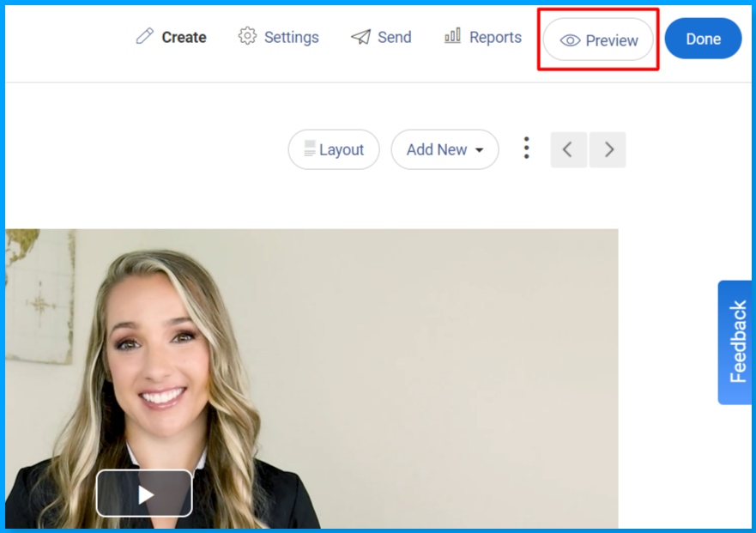Open Settings using the gear icon
Viewport: 756px width, 533px height.
coord(247,37)
